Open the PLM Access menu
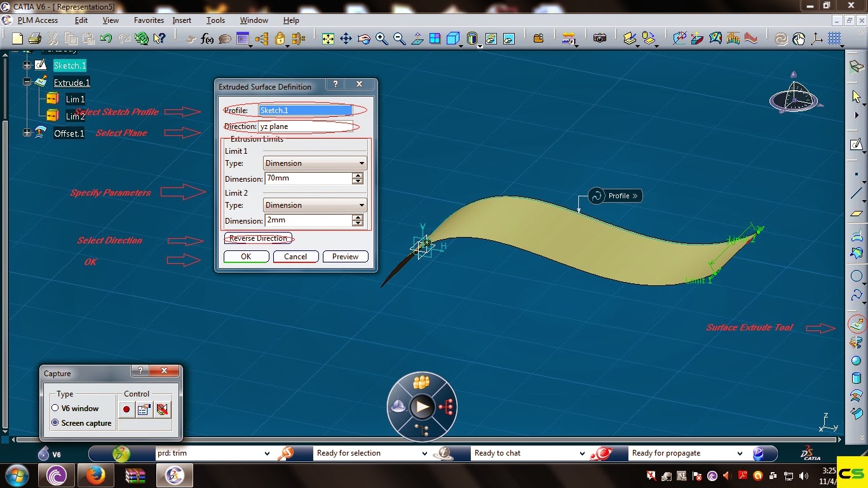Image resolution: width=868 pixels, height=488 pixels. pos(38,20)
